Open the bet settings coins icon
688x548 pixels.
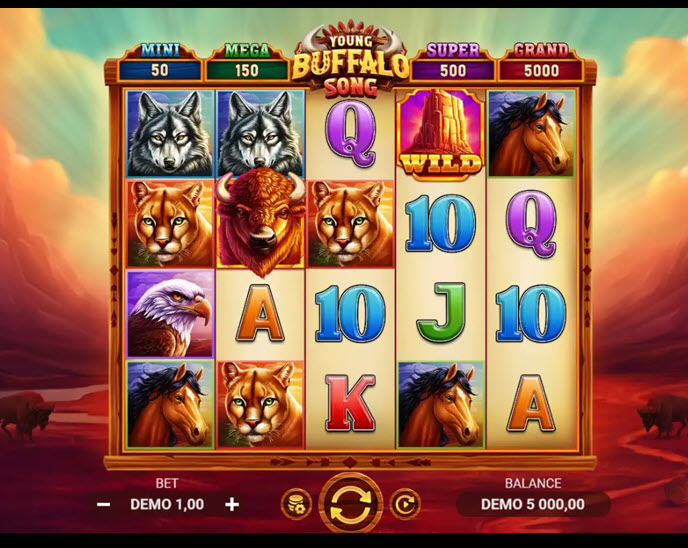297,504
